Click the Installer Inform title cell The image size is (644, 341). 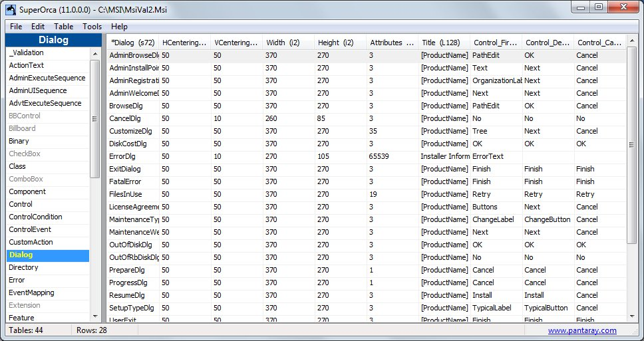click(444, 156)
